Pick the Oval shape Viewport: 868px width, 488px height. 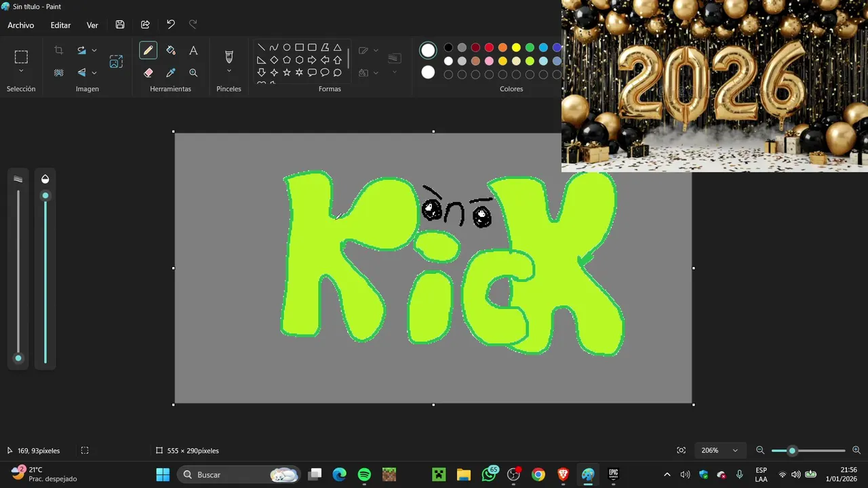point(287,47)
